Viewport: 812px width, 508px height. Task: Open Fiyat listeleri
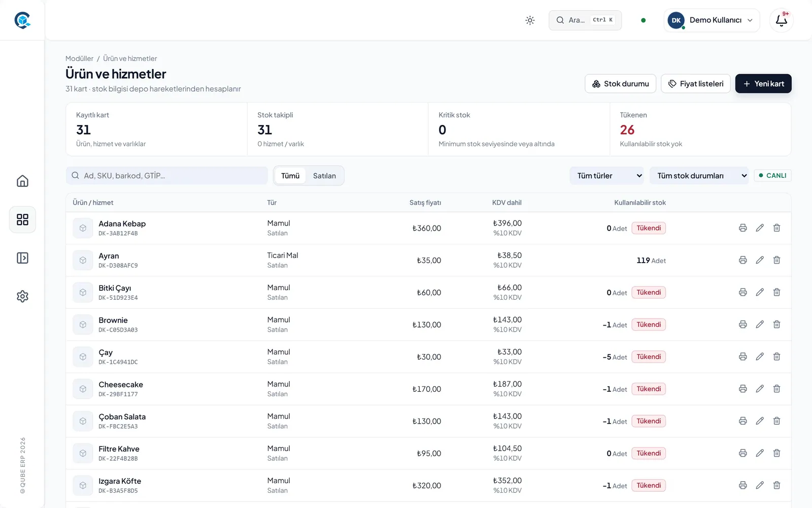pos(696,84)
